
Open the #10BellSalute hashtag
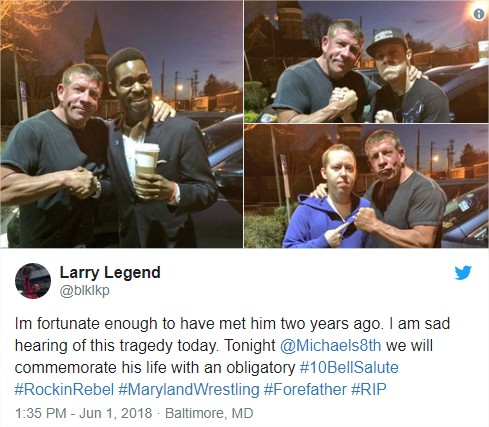(349, 367)
